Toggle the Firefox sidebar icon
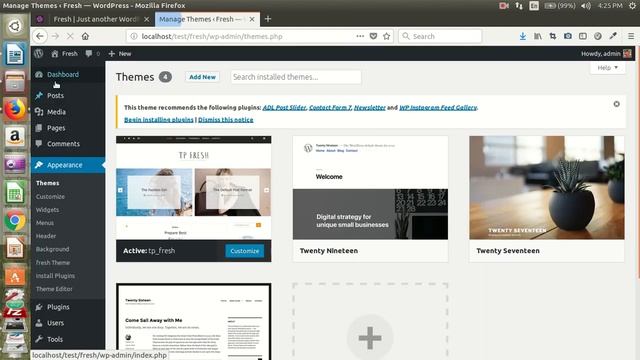Screen dimensions: 640x360 tap(583, 36)
